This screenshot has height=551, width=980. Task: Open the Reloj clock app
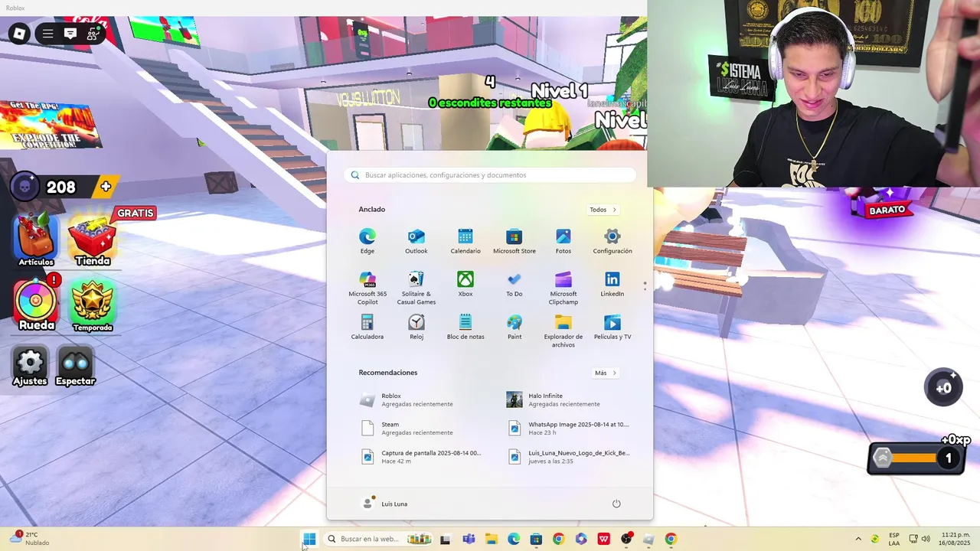click(416, 327)
